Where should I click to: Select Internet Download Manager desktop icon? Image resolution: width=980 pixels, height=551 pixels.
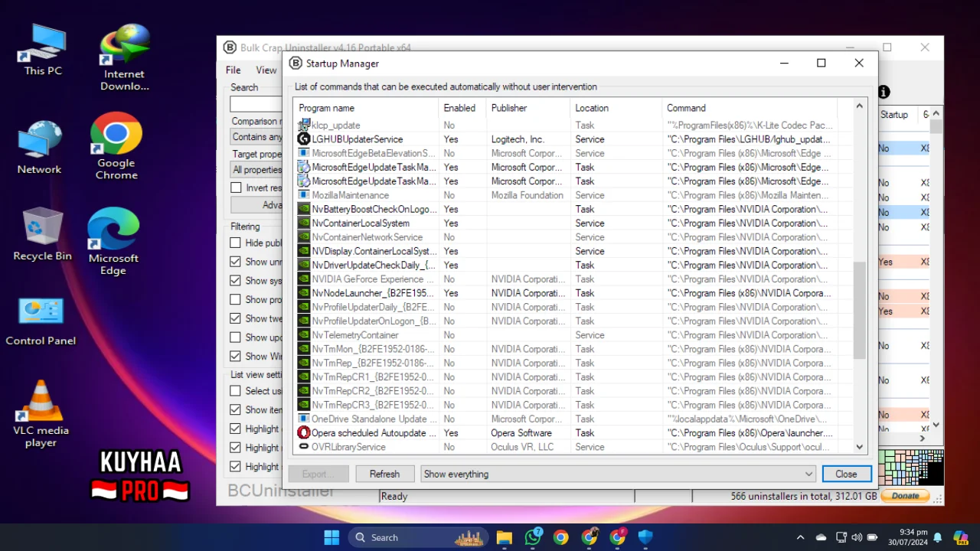[x=124, y=57]
